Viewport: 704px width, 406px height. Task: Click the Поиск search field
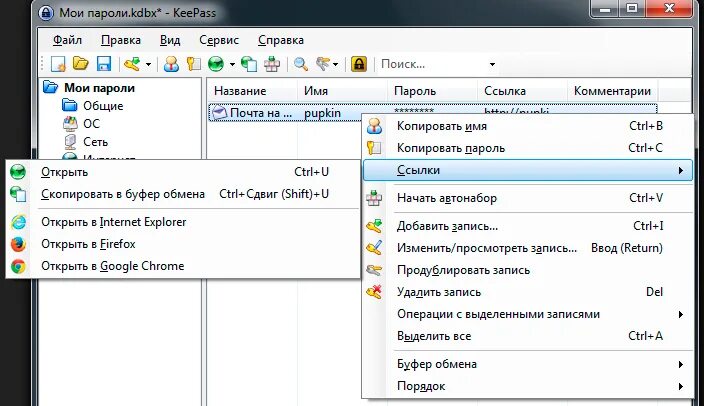pos(432,64)
